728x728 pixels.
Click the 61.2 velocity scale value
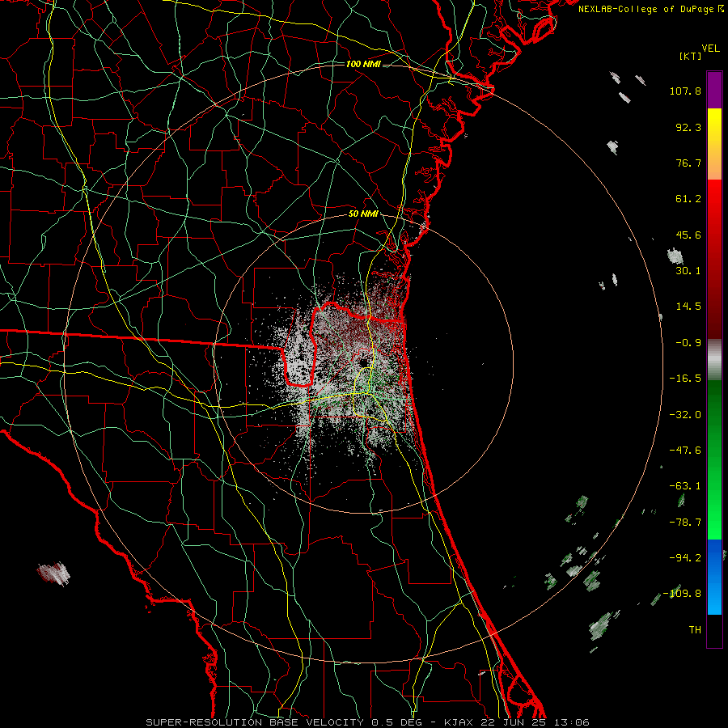click(688, 199)
